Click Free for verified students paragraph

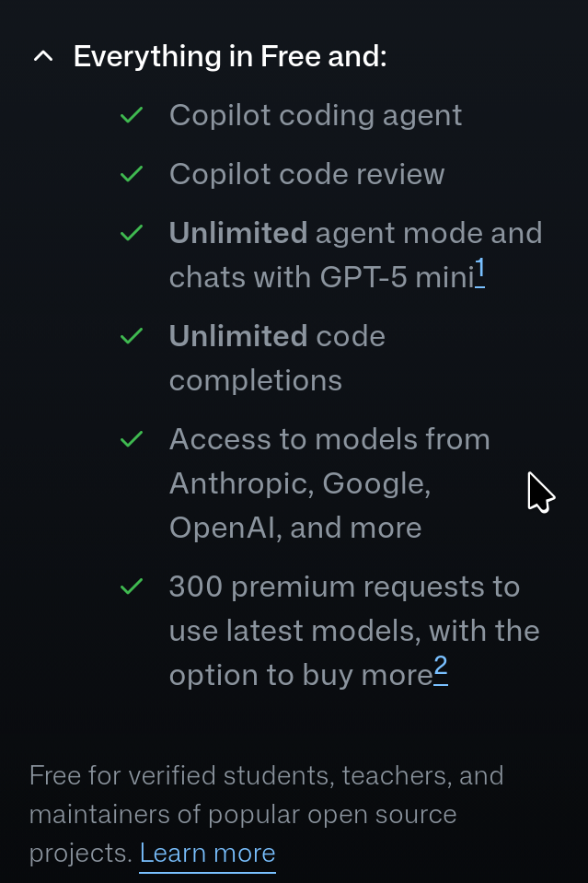pos(266,814)
